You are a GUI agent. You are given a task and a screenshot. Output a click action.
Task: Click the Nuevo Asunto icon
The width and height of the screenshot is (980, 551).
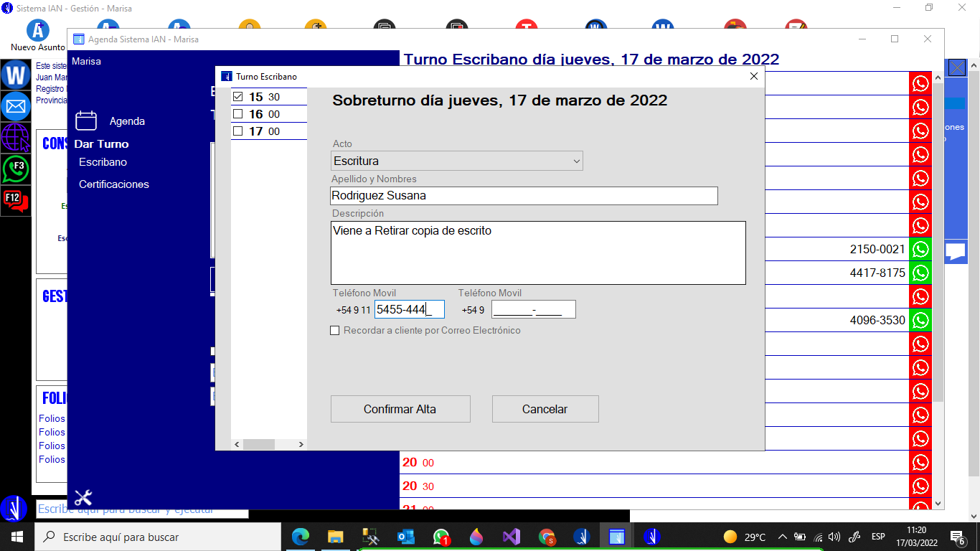click(38, 32)
